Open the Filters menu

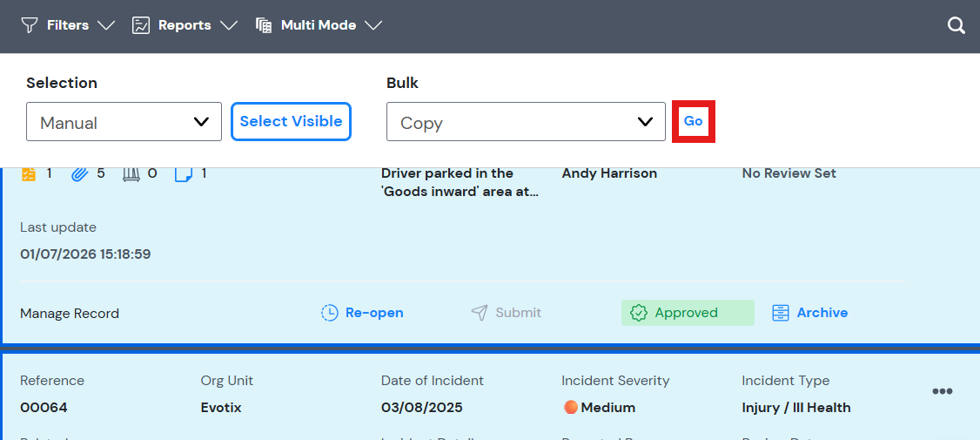68,25
